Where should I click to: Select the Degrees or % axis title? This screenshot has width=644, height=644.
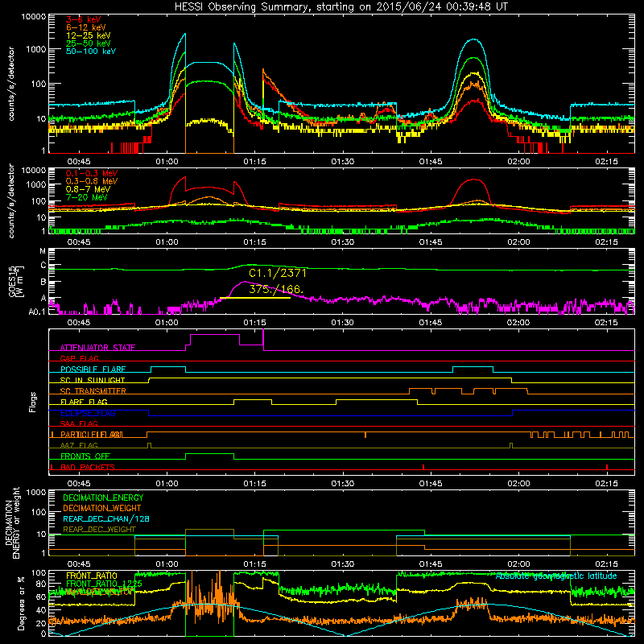pos(21,603)
